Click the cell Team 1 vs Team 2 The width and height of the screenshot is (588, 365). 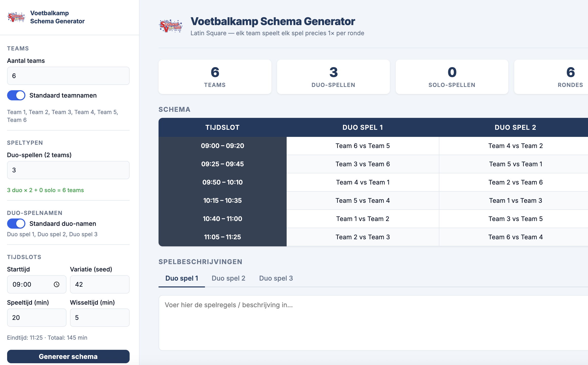coord(363,219)
